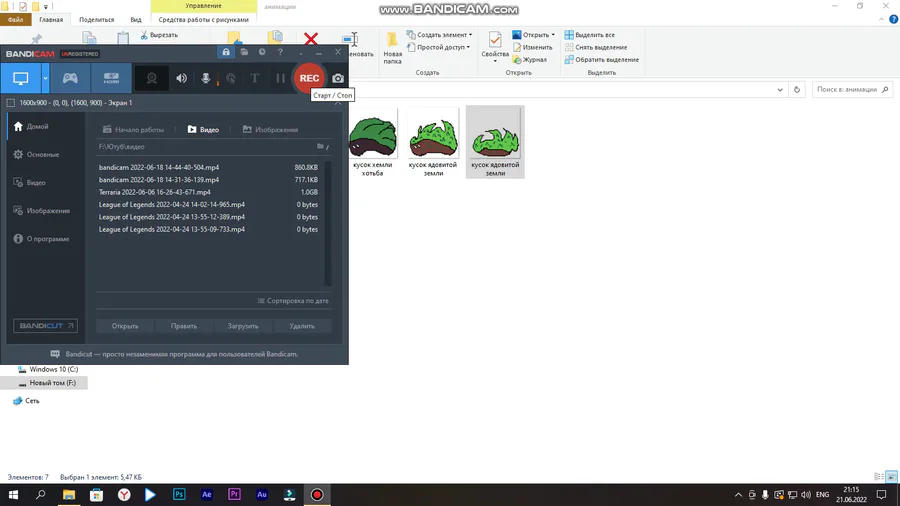Screen dimensions: 900x506
Task: Expand the address bar history dropdown
Action: pos(780,89)
